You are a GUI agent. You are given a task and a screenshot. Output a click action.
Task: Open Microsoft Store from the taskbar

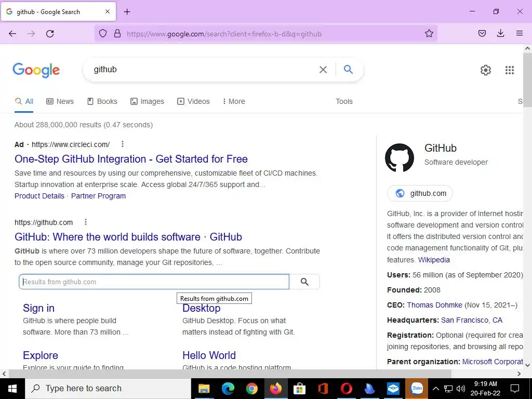(299, 389)
